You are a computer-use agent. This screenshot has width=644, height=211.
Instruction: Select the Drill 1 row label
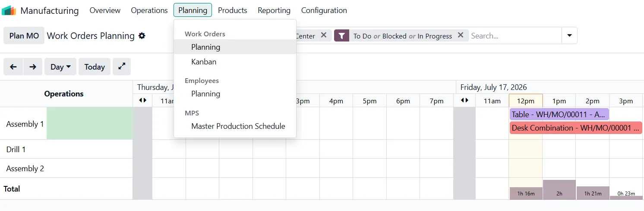click(16, 150)
